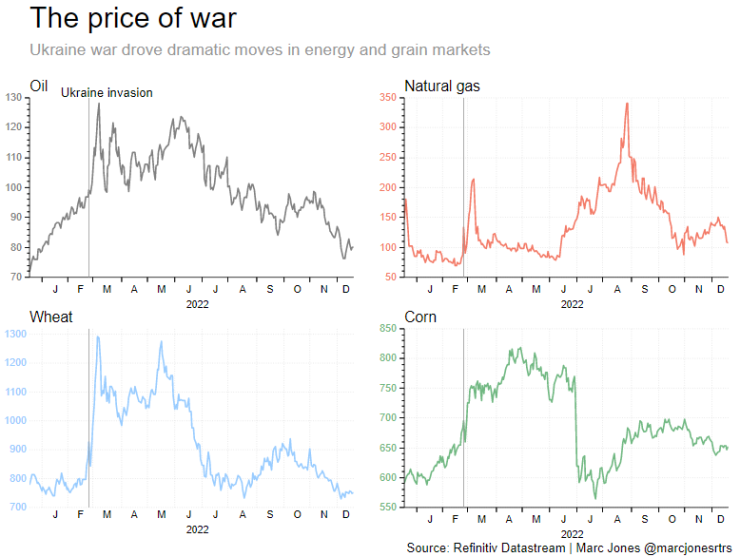
Task: Click the March peak of the oil line
Action: (99, 104)
